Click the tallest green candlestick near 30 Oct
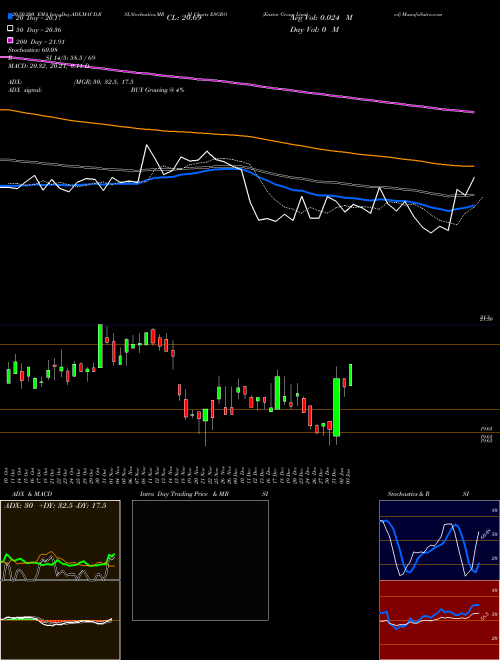The width and height of the screenshot is (500, 660). point(100,346)
